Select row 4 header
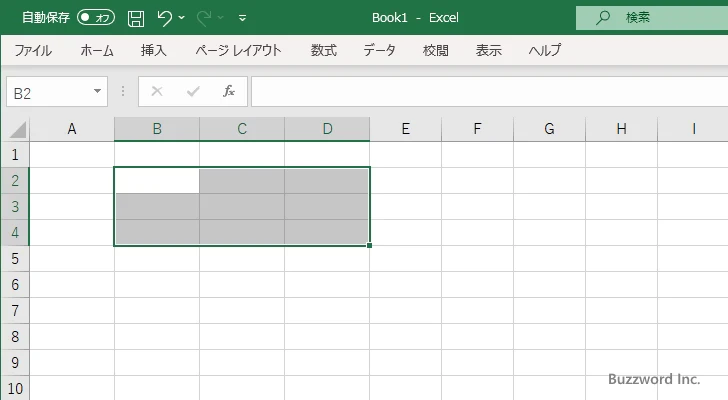The height and width of the screenshot is (400, 728). pos(15,232)
